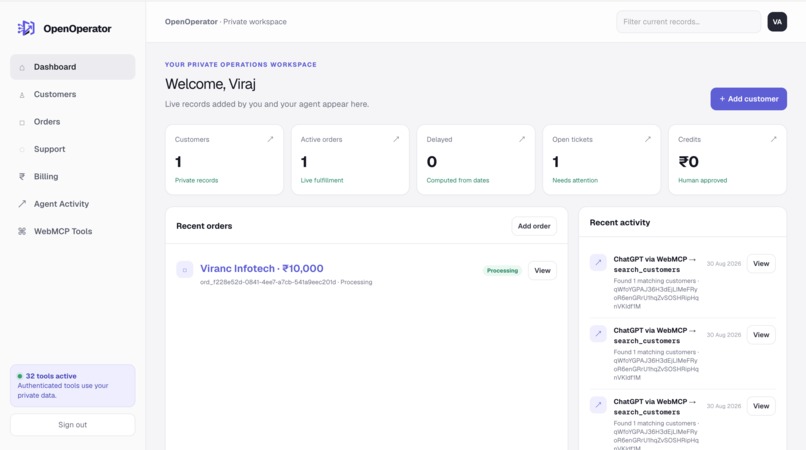Open Customers card arrow icon

[270, 139]
